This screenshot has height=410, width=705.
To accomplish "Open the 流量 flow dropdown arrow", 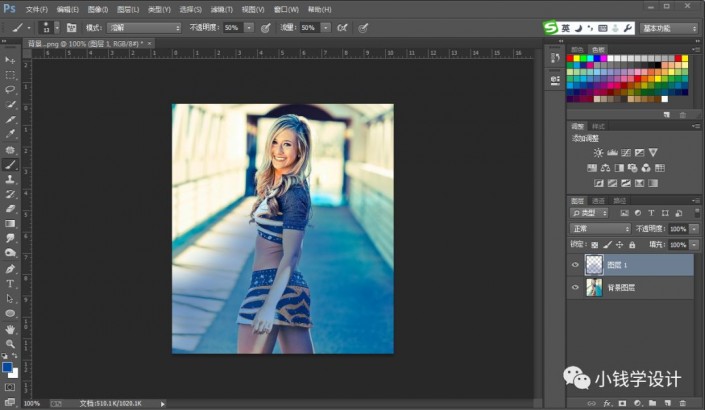I will [325, 28].
